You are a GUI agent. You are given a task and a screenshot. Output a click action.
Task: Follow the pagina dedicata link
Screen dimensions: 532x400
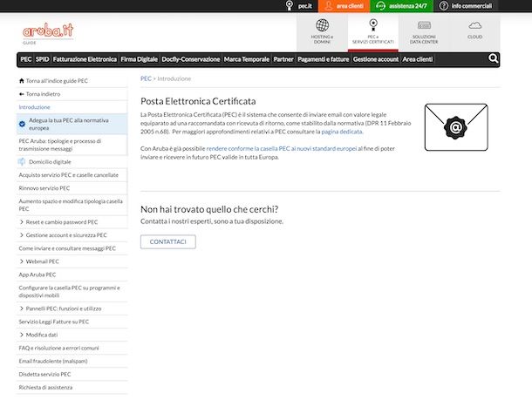coord(342,132)
